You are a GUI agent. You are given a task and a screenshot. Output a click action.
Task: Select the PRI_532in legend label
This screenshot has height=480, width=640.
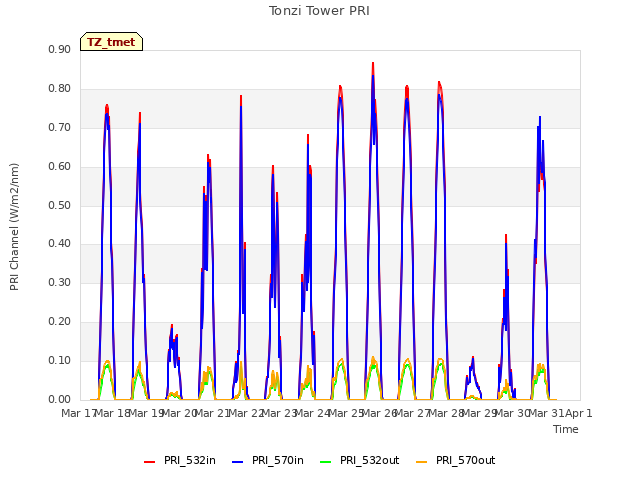[x=190, y=460]
